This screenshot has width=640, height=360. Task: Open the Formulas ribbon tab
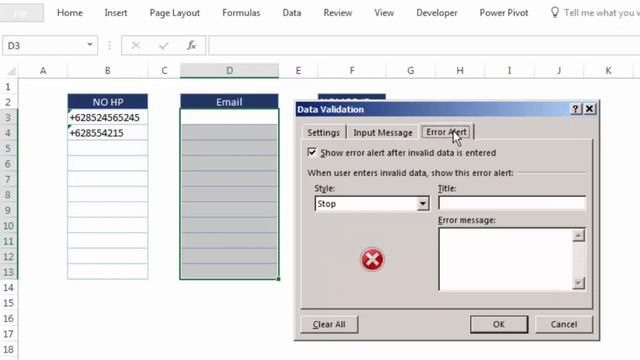(241, 13)
